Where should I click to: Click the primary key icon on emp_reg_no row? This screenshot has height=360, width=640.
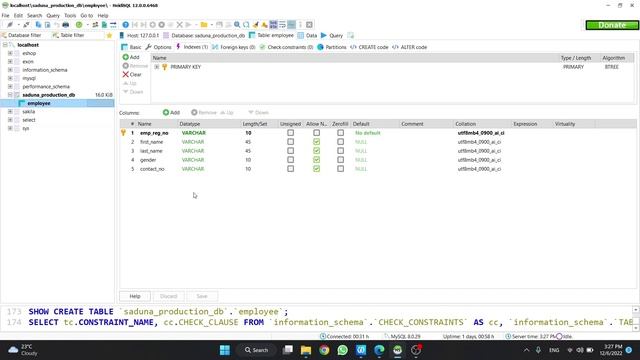tap(123, 133)
